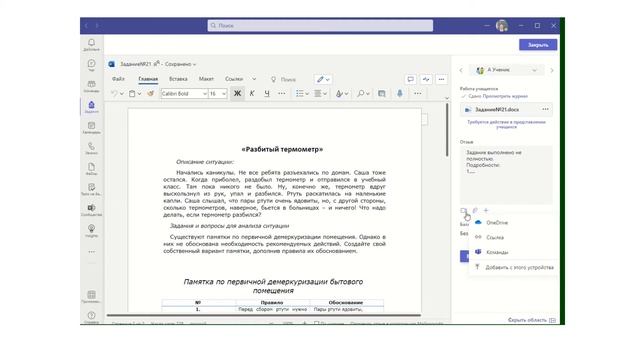The height and width of the screenshot is (360, 640).
Task: Switch to the Макет ribbon tab
Action: coord(206,79)
